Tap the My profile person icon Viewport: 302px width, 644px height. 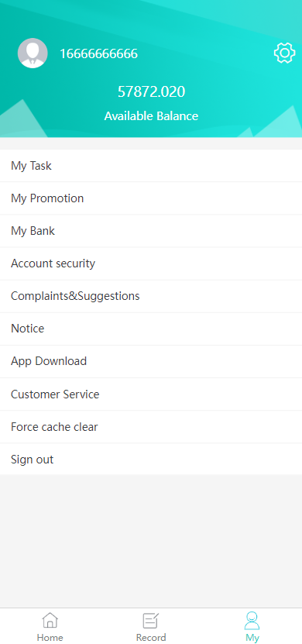click(x=252, y=620)
